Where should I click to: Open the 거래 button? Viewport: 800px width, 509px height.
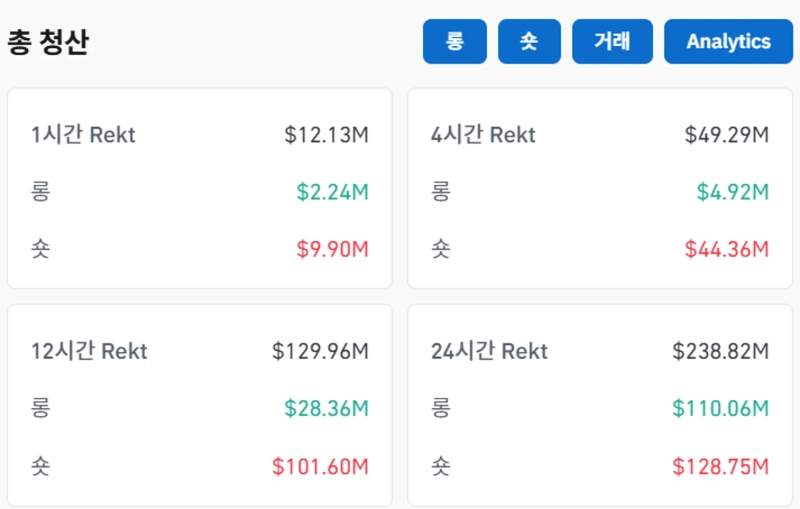tap(612, 42)
